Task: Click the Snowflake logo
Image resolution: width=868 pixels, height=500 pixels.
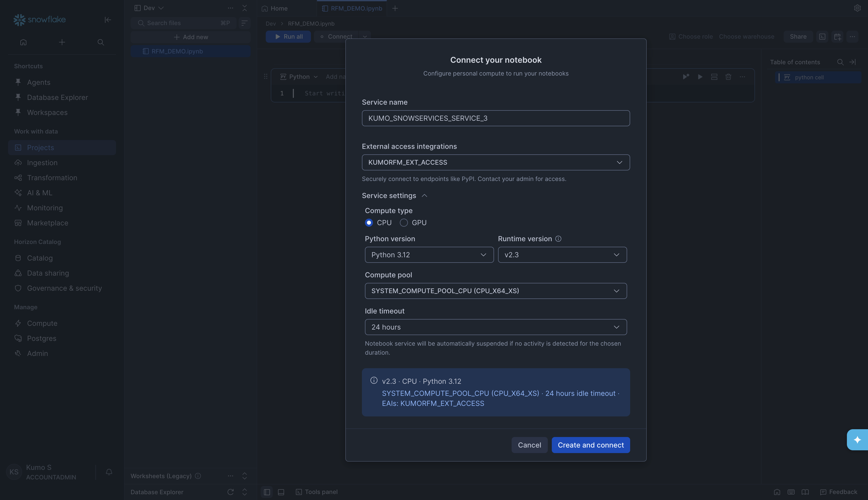Action: (39, 20)
